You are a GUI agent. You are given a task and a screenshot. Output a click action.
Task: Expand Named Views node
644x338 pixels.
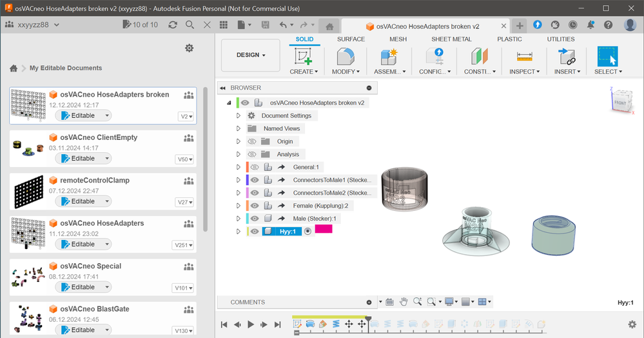(239, 129)
